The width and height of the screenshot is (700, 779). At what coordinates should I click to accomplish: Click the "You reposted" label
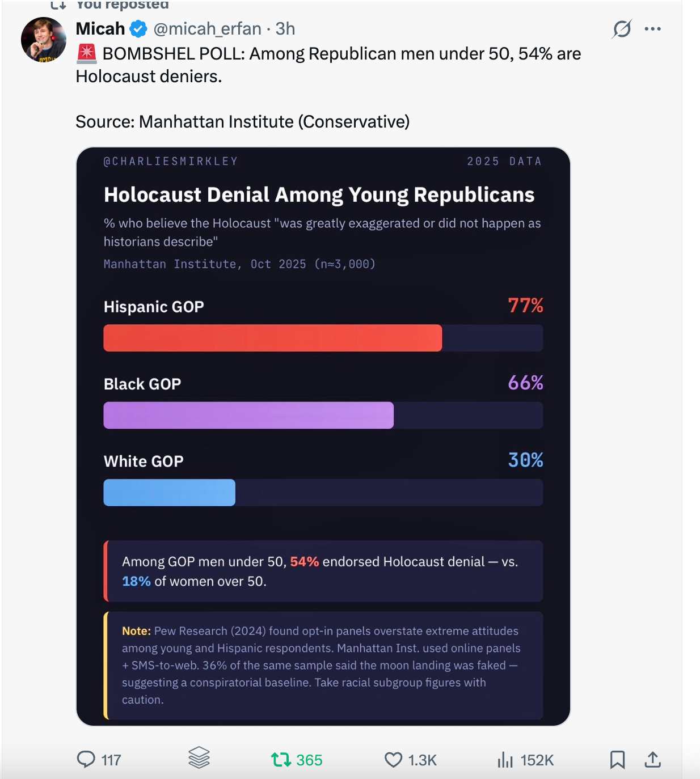coord(122,5)
